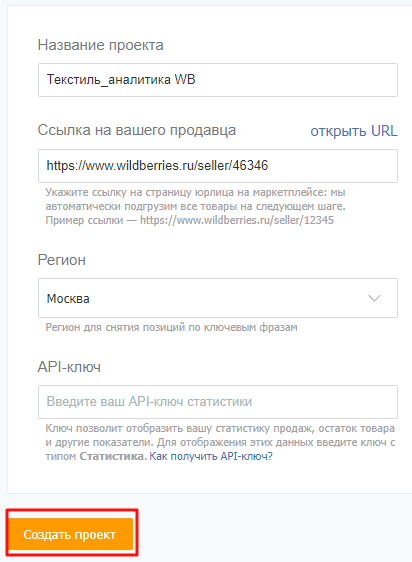Click the Текстиль_аналитика WB project name text
Image resolution: width=412 pixels, height=562 pixels.
(121, 80)
